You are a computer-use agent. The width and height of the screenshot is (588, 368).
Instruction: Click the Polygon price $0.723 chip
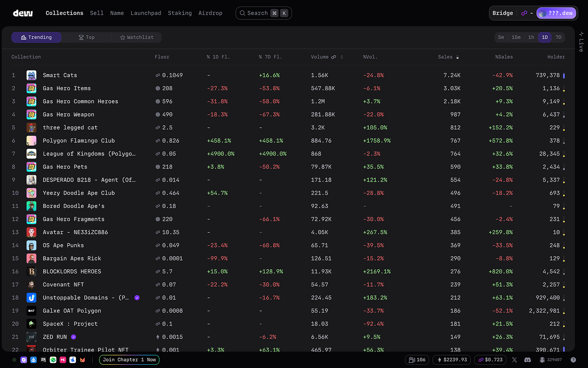[x=490, y=360]
